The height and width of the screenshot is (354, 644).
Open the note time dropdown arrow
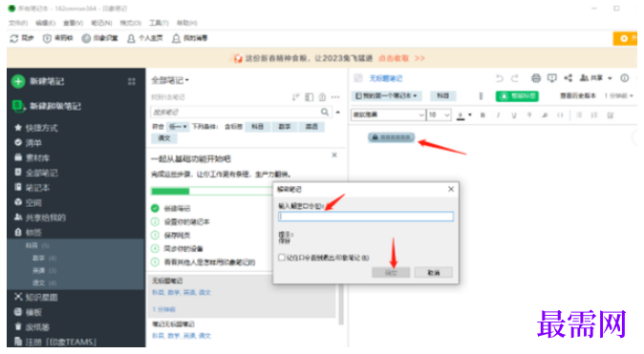coord(632,96)
